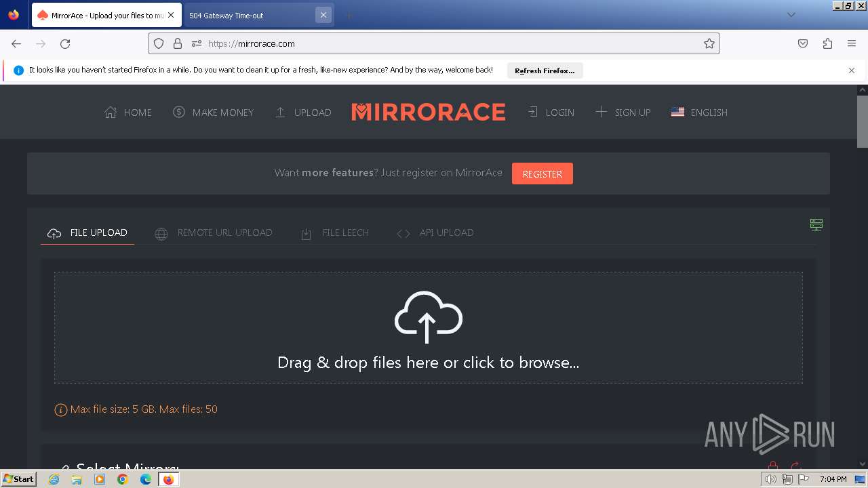
Task: Click the green server status icon
Action: click(x=816, y=224)
